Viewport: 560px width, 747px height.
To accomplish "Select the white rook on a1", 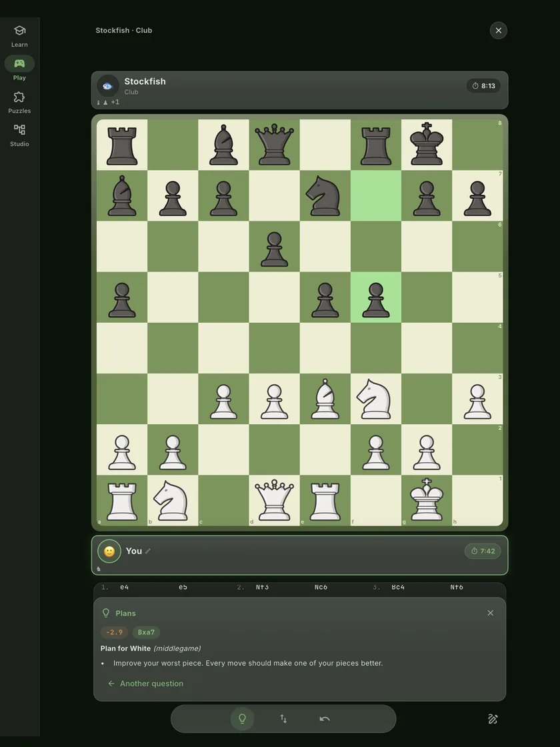I will 122,500.
